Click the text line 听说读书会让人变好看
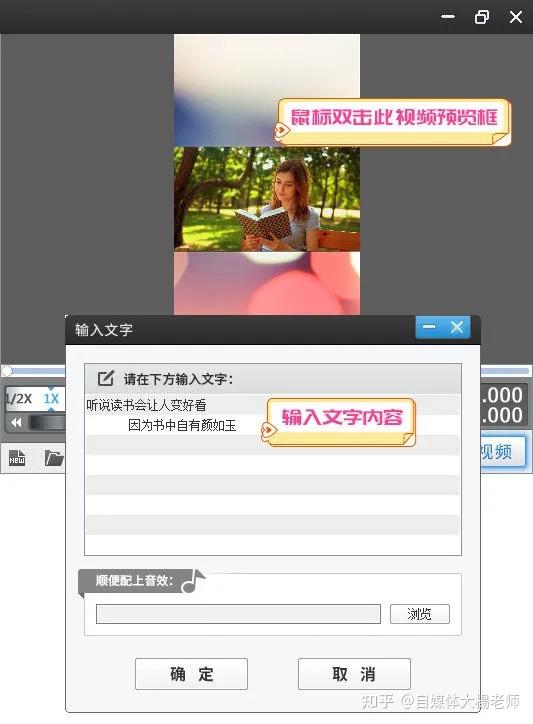The width and height of the screenshot is (533, 724). coord(146,405)
